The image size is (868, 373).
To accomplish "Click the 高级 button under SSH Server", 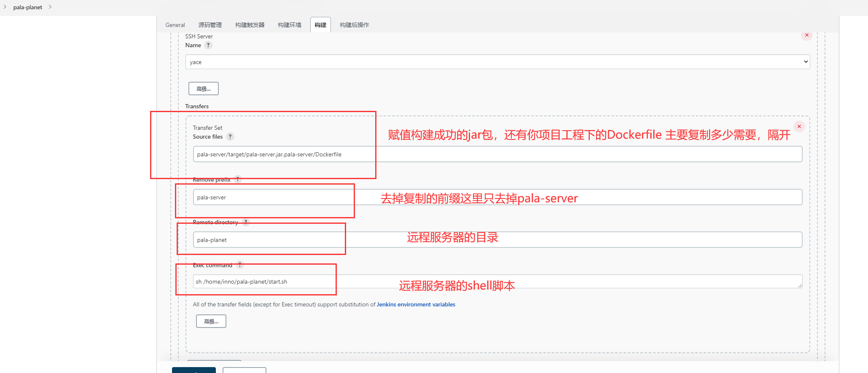I will click(204, 89).
